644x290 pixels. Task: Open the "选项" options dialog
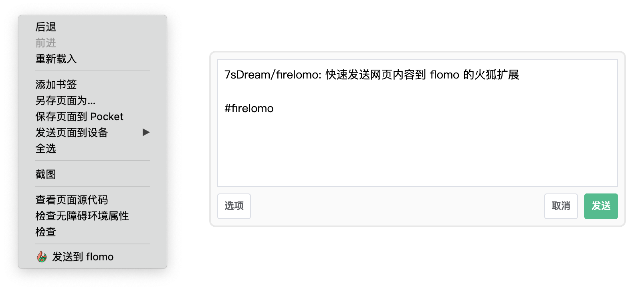tap(234, 206)
